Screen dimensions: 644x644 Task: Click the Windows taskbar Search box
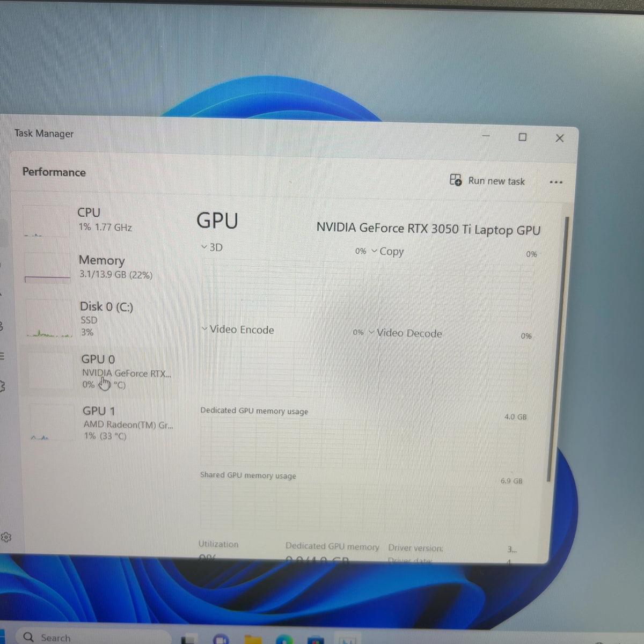tap(94, 637)
